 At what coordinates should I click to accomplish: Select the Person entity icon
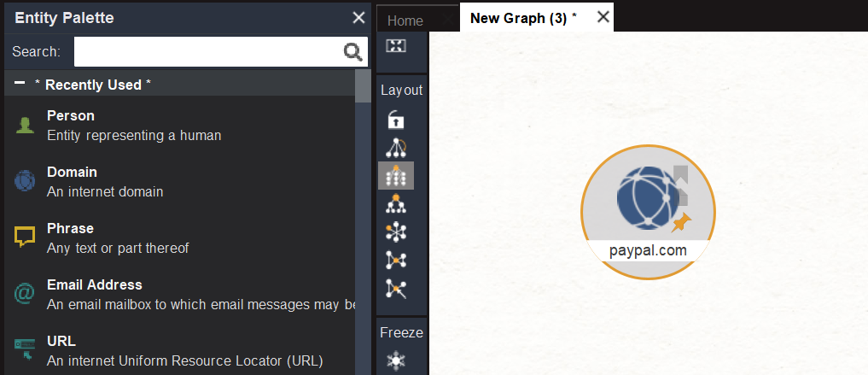pyautogui.click(x=25, y=126)
